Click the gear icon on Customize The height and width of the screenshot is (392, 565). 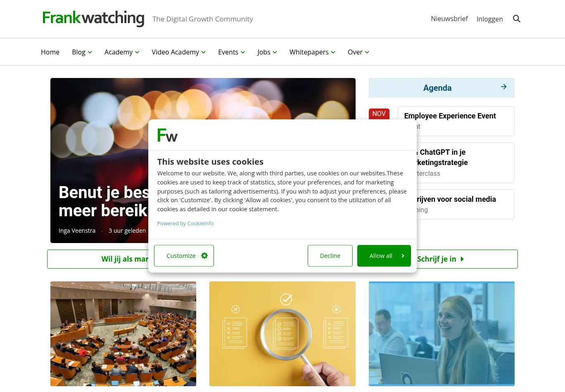point(204,256)
